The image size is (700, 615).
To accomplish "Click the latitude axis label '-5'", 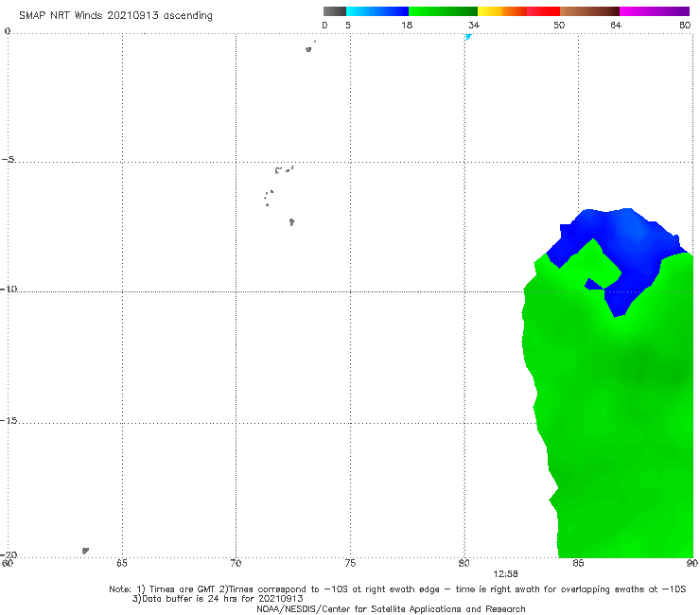I will (9, 160).
